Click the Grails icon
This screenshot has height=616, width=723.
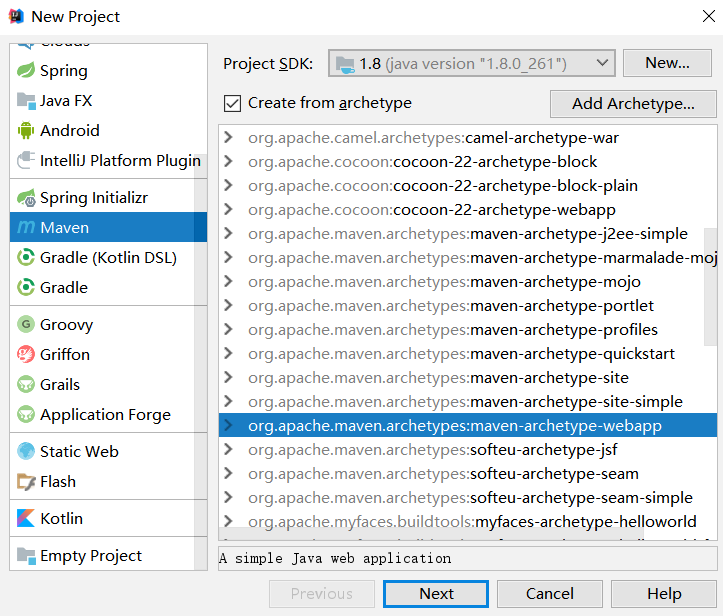pyautogui.click(x=26, y=384)
